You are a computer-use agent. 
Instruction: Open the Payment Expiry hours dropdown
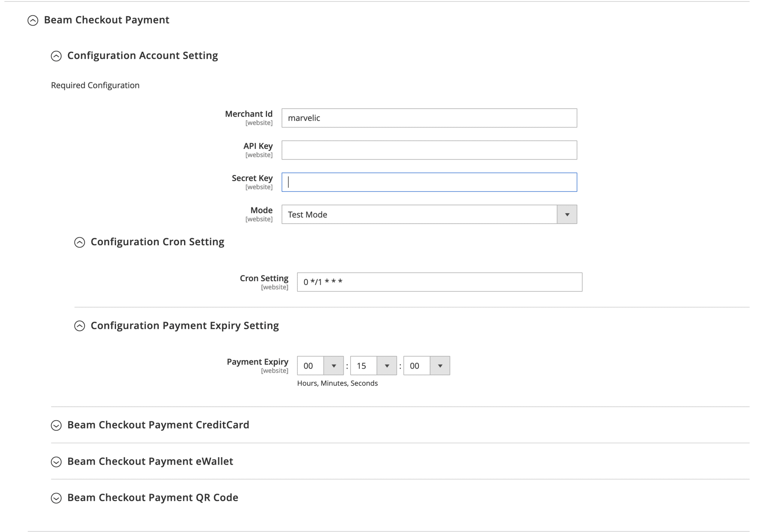click(321, 366)
